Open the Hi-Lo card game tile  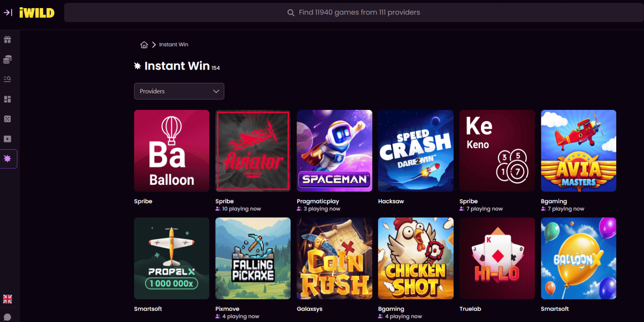click(497, 258)
